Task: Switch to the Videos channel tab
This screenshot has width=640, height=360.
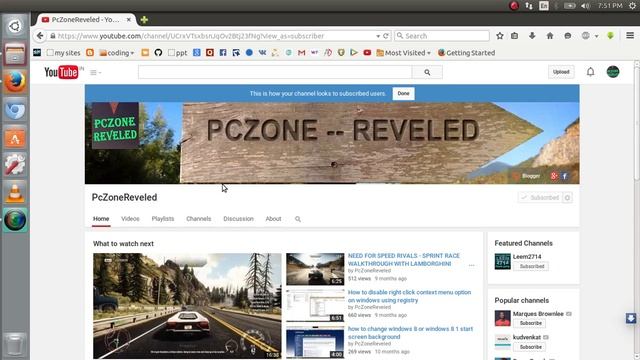Action: pos(130,219)
